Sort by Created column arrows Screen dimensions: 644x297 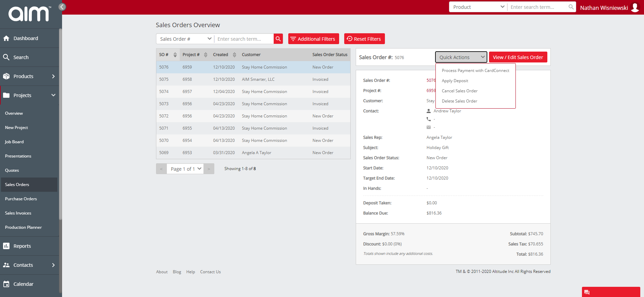click(234, 55)
